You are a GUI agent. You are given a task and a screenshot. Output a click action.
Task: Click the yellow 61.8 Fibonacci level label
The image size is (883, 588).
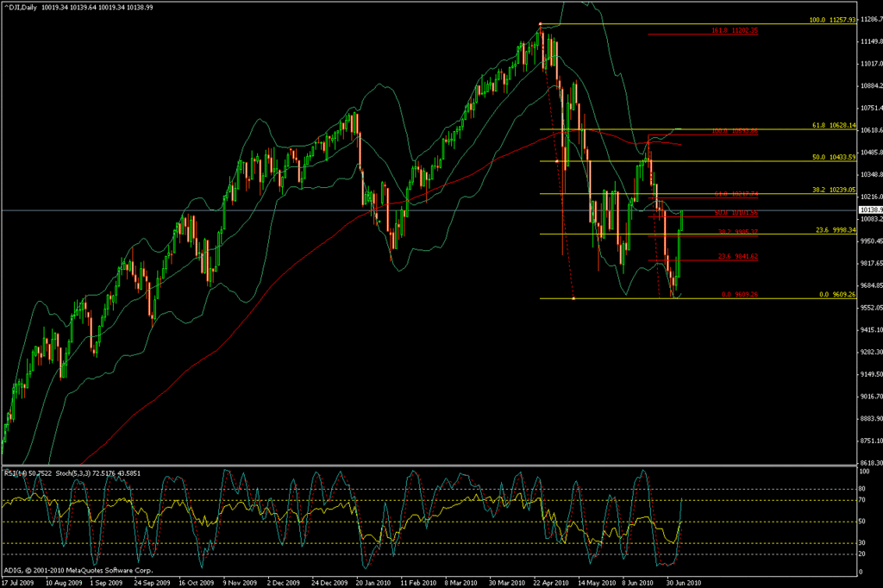(x=829, y=125)
